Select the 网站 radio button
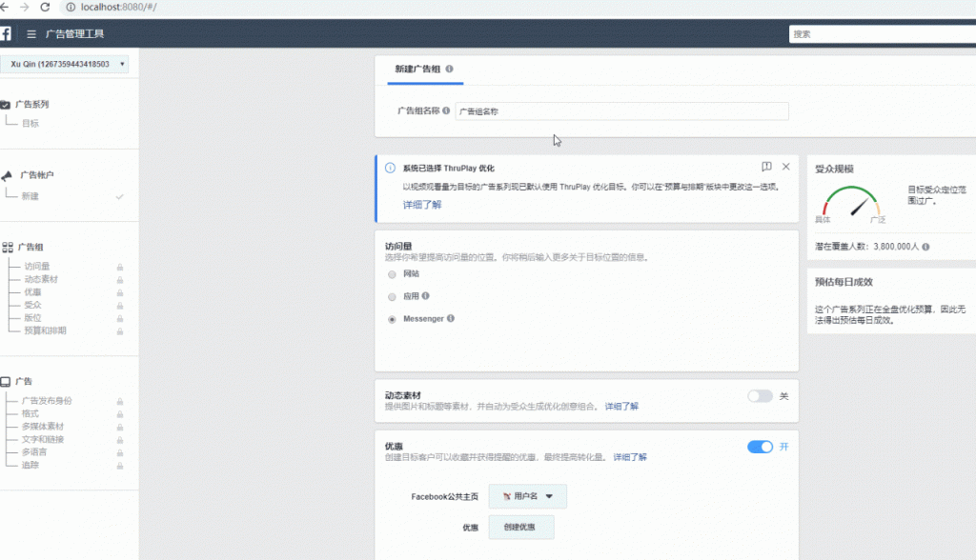The height and width of the screenshot is (560, 976). tap(391, 274)
